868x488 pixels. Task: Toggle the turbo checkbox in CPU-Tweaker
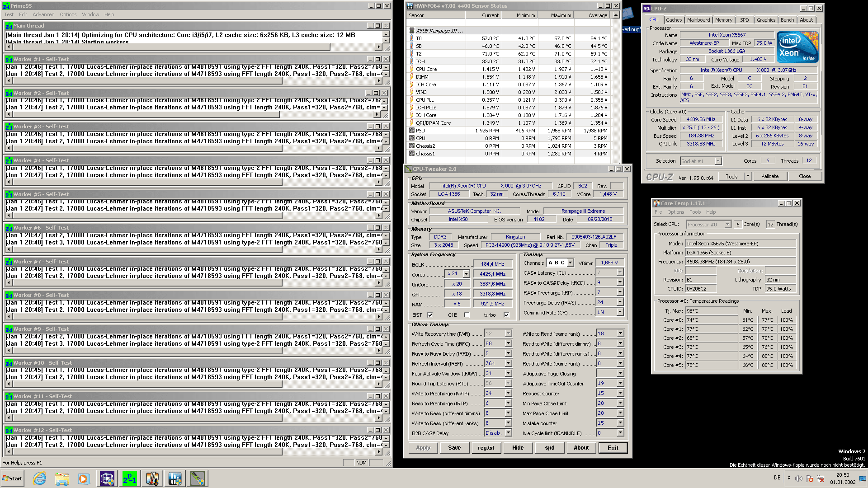click(506, 315)
